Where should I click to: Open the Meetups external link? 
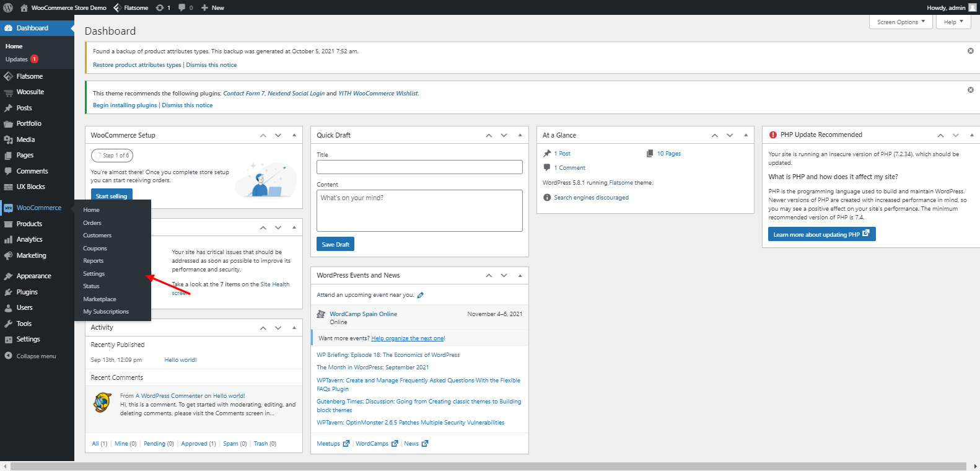333,444
